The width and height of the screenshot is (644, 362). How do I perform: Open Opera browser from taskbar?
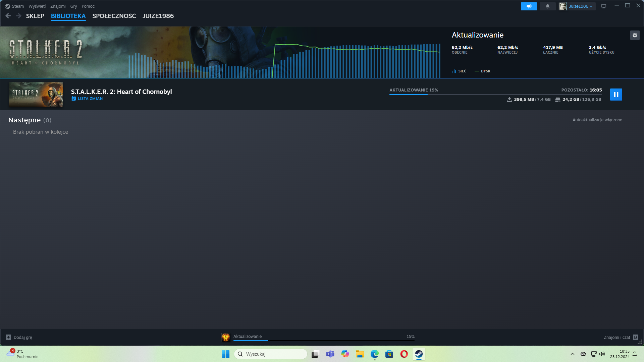(404, 354)
